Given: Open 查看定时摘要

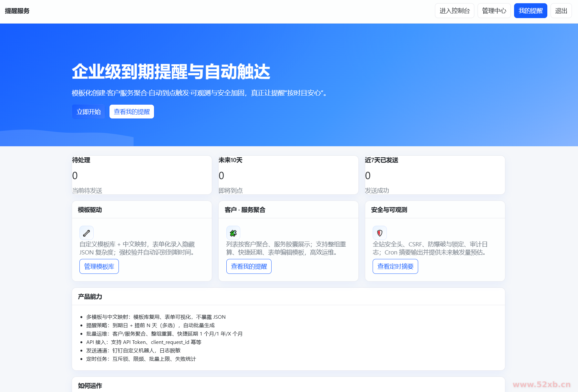Looking at the screenshot, I should point(395,266).
